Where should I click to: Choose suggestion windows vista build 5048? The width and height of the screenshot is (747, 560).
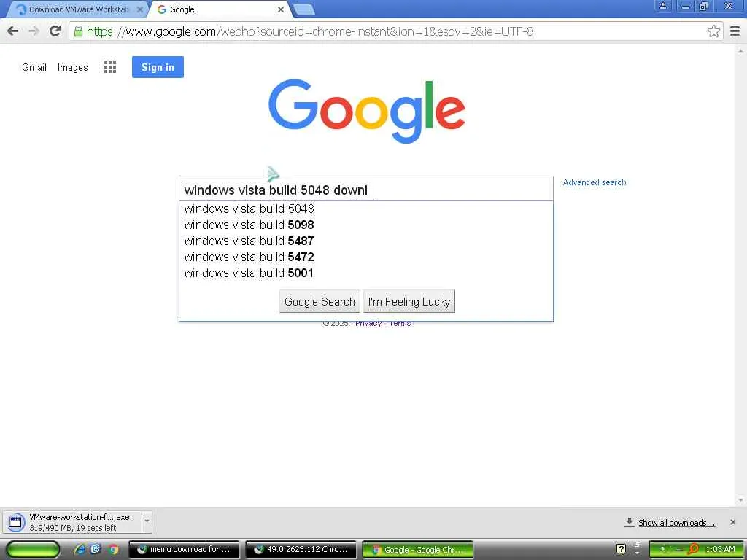tap(366, 209)
